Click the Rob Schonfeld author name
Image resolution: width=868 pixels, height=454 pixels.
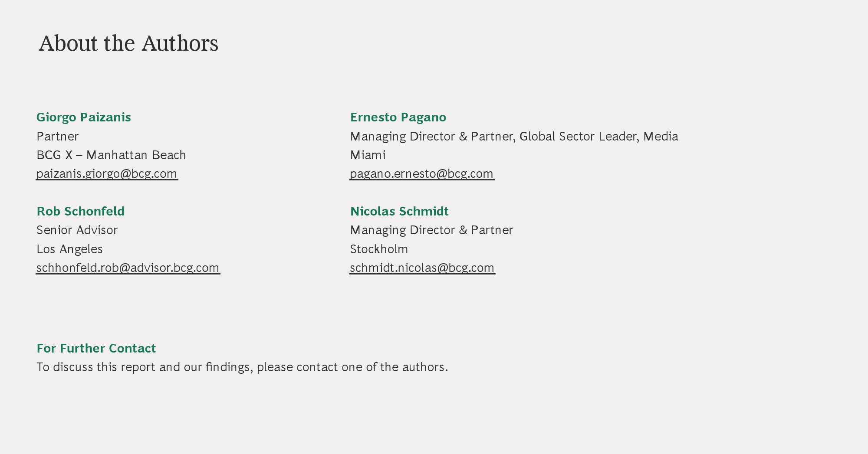point(81,211)
